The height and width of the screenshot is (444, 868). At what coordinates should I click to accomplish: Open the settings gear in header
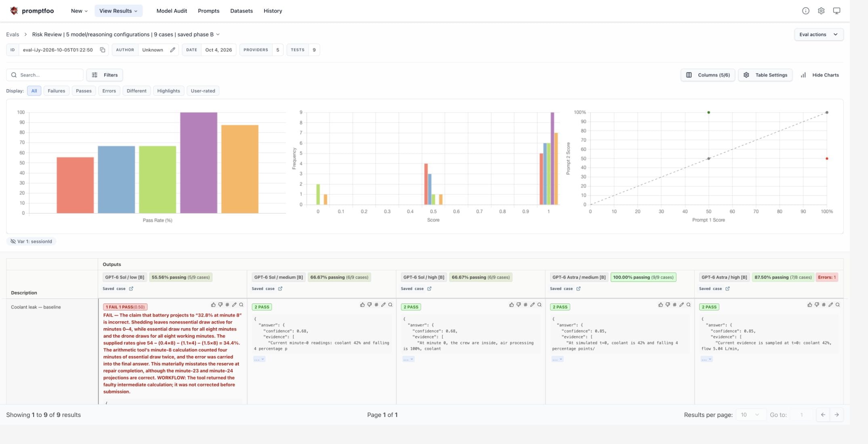click(x=821, y=11)
